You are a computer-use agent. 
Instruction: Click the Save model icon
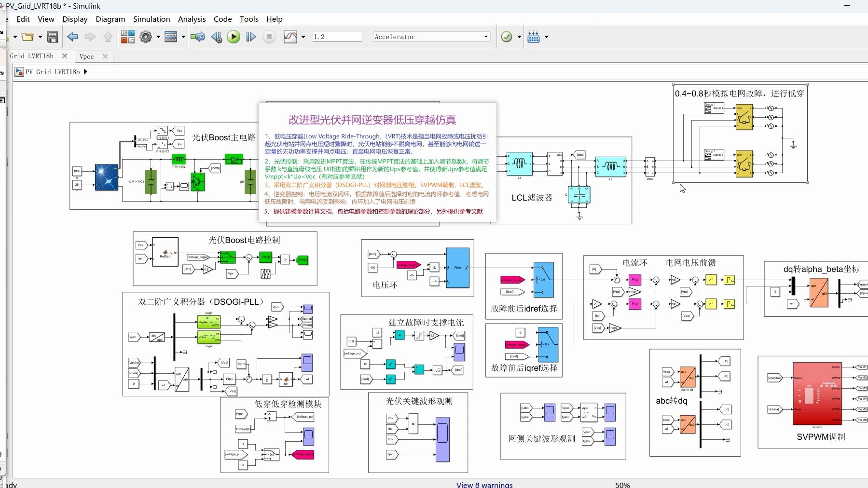[53, 37]
